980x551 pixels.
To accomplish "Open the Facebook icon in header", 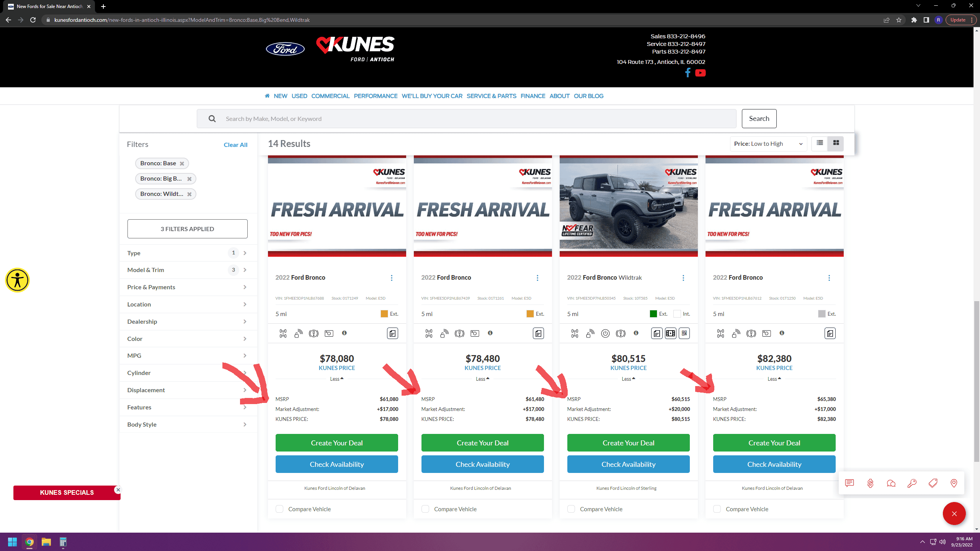I will 688,73.
